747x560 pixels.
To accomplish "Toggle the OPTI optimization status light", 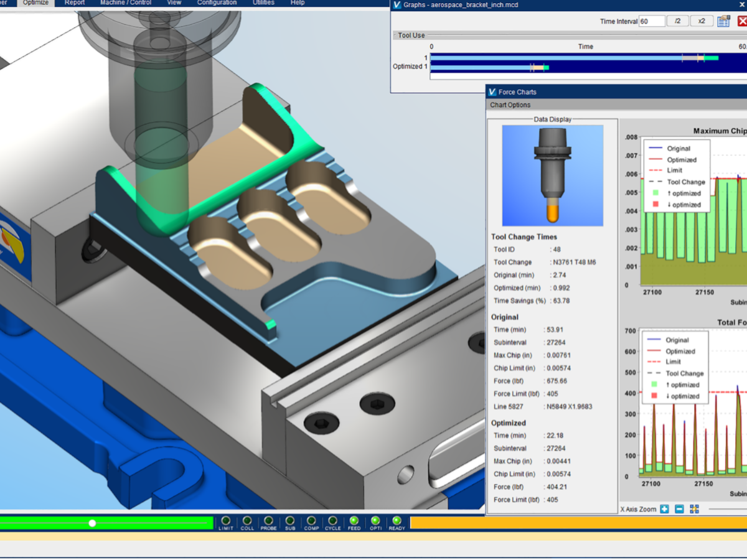I will point(375,521).
